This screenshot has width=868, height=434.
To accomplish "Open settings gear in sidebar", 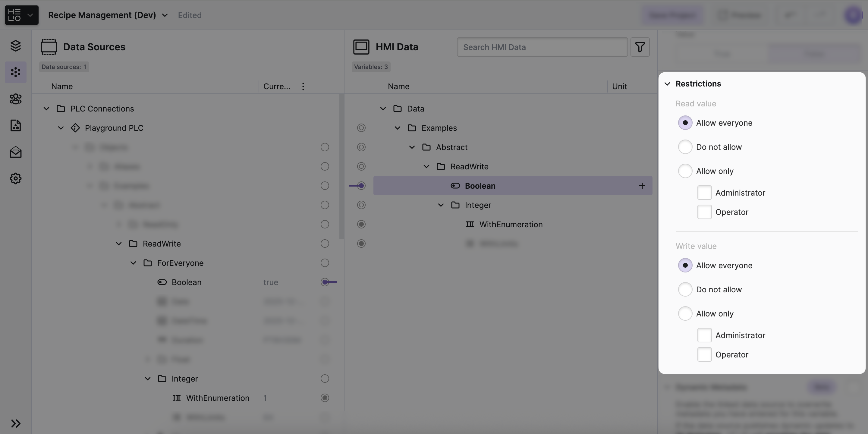I will pos(15,178).
